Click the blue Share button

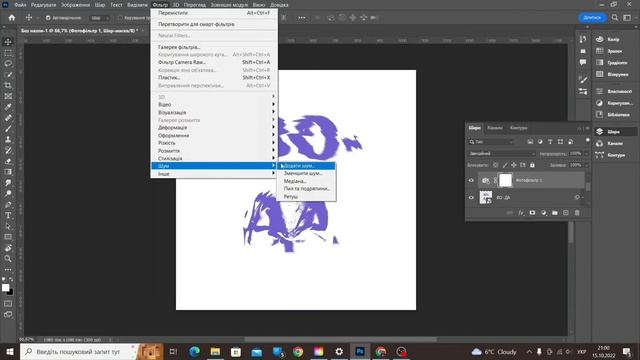(592, 18)
